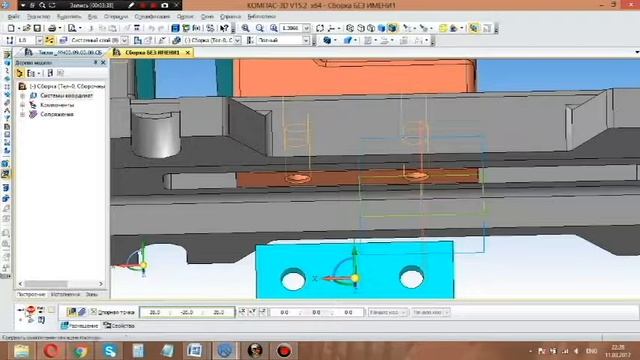Switch to the Construction tab under model tree
This screenshot has width=640, height=360.
[x=31, y=294]
